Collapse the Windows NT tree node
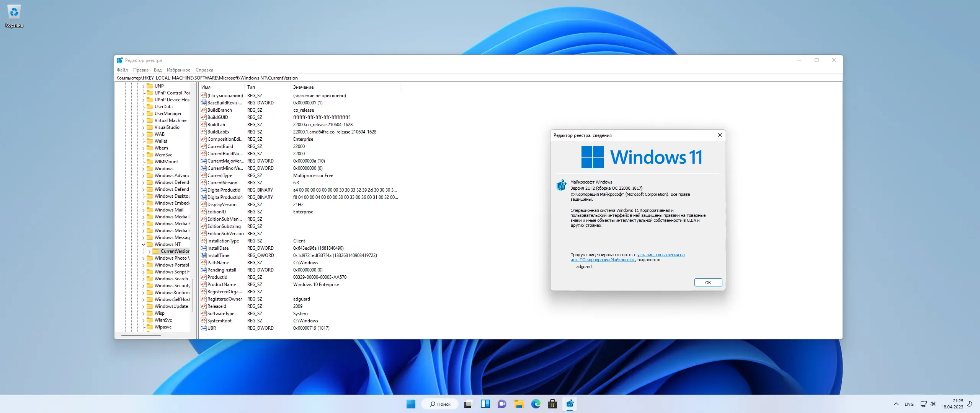The height and width of the screenshot is (413, 980). 144,244
